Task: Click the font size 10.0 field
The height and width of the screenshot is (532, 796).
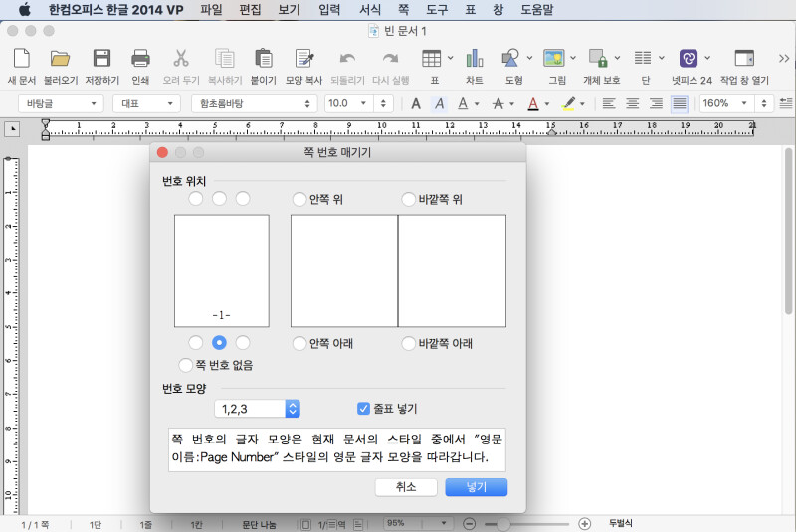Action: [340, 103]
